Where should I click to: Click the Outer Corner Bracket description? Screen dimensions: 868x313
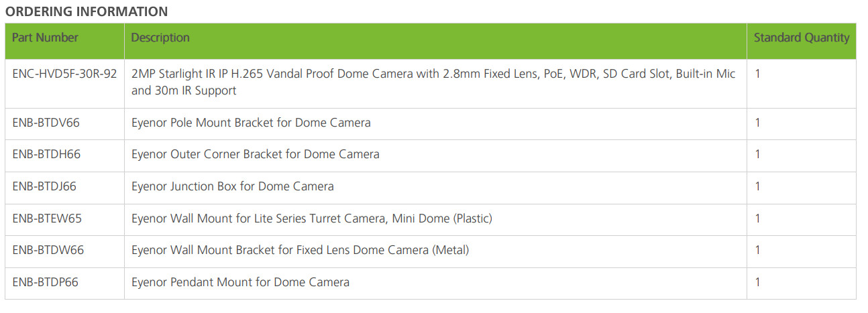255,154
